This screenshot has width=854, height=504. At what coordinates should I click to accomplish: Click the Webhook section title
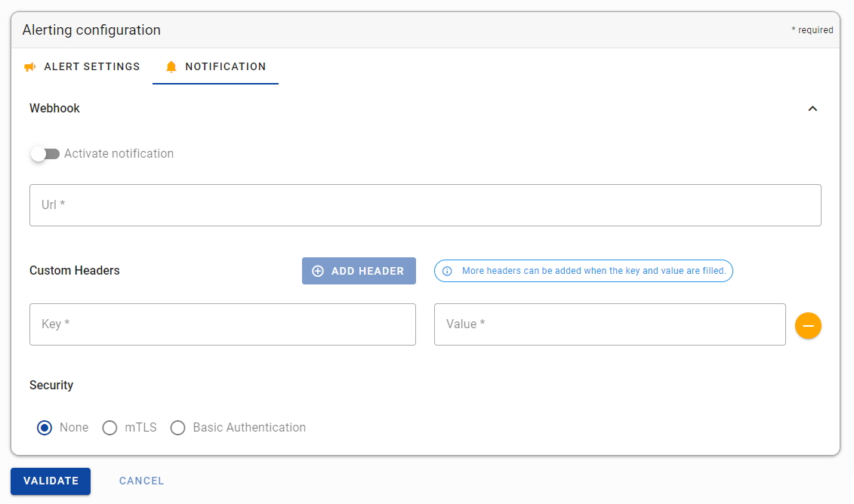54,109
